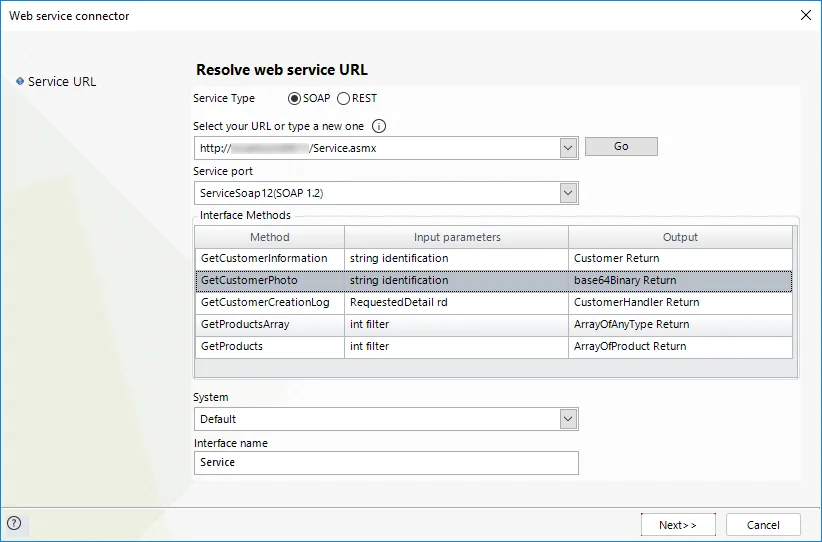
Task: Click the info icon beside URL label
Action: 378,126
